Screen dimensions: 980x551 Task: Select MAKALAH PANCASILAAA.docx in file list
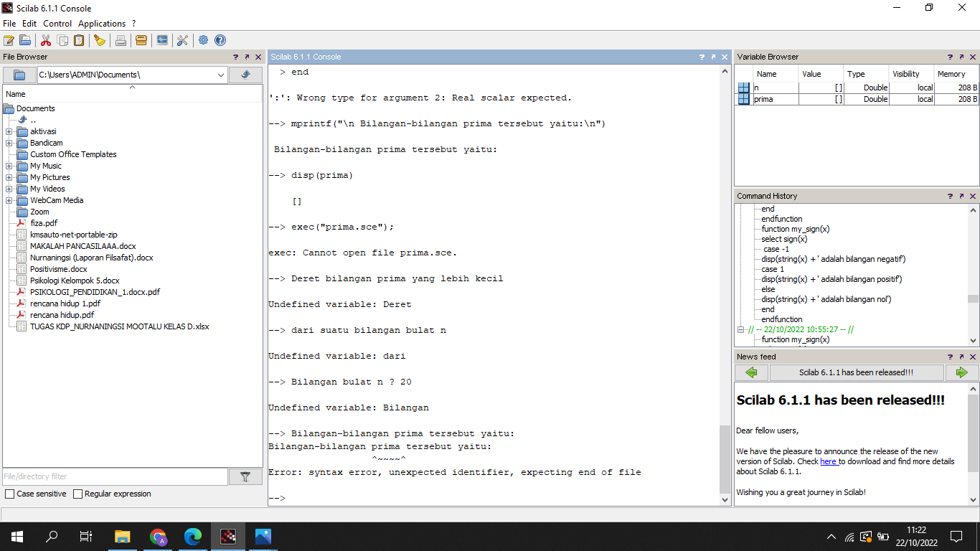tap(83, 246)
